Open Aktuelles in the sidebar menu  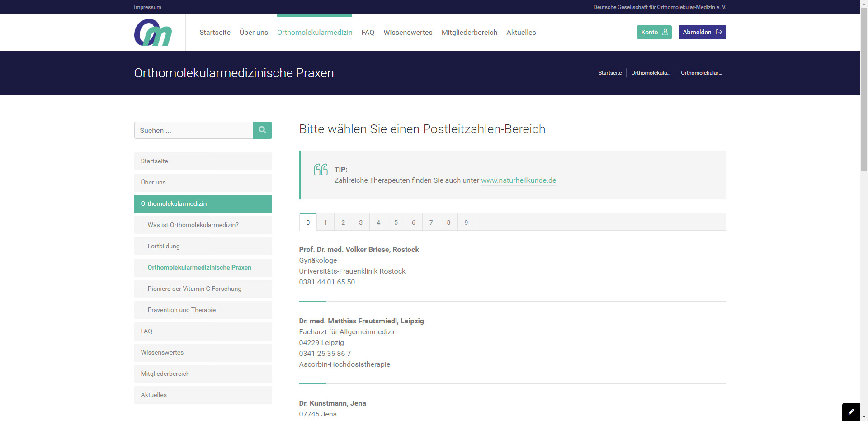203,395
